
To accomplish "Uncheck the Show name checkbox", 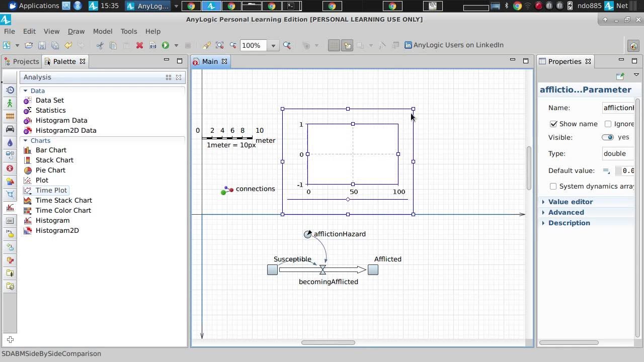I will click(553, 124).
